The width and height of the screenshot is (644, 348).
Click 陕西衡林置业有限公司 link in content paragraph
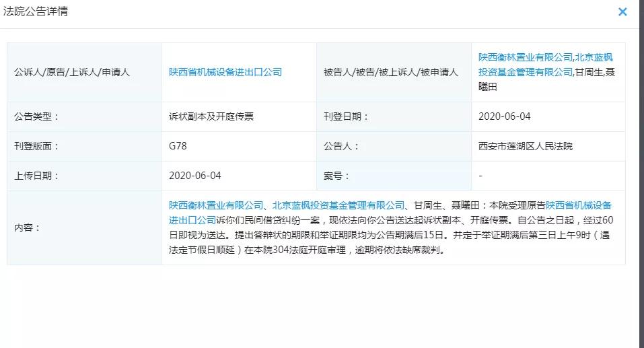click(x=215, y=205)
